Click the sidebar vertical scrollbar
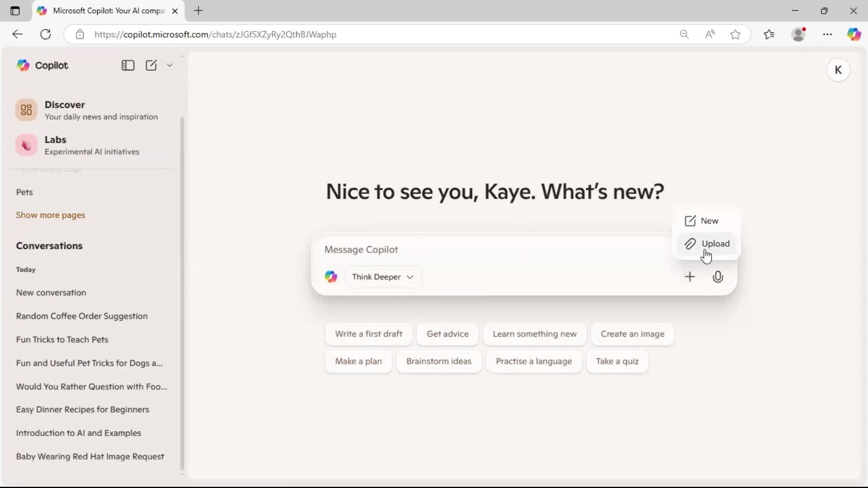The image size is (868, 488). click(182, 294)
